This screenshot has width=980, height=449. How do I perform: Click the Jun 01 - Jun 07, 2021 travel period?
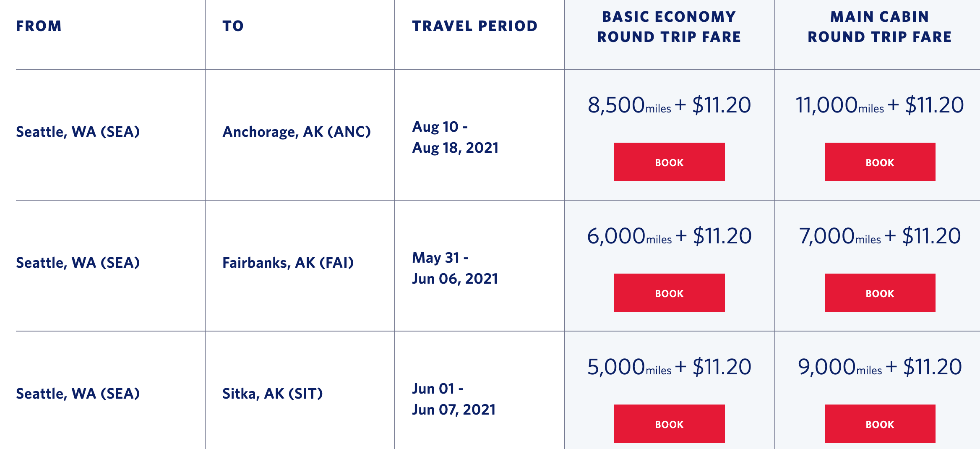[x=454, y=399]
